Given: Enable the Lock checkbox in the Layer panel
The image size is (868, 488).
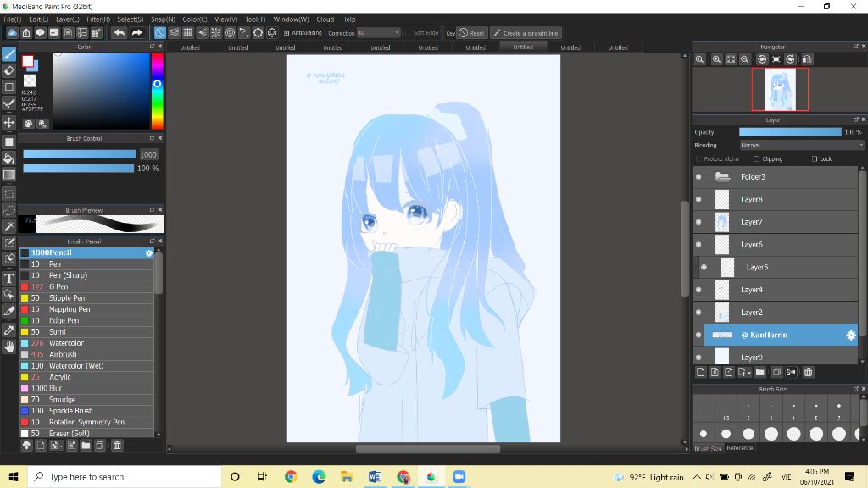Looking at the screenshot, I should tap(815, 158).
